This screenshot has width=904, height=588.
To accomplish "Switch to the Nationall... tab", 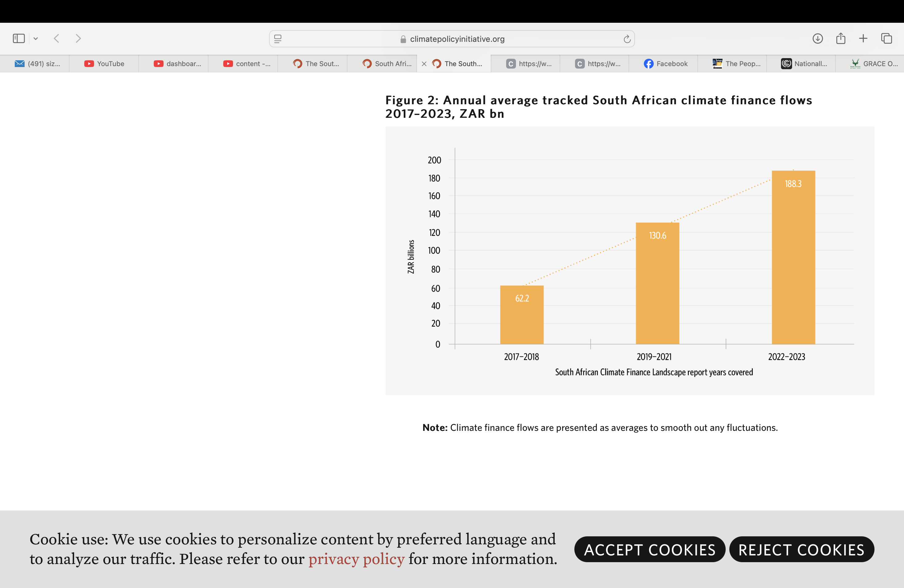I will (804, 63).
